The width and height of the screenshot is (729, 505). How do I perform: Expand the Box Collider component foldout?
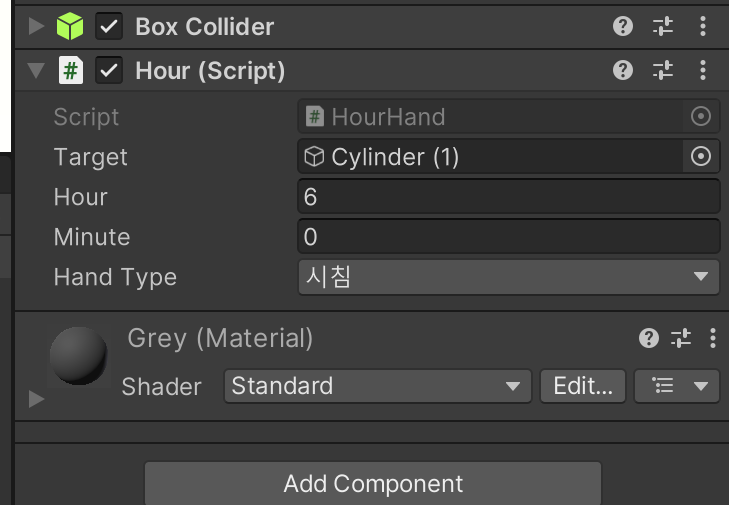[37, 26]
